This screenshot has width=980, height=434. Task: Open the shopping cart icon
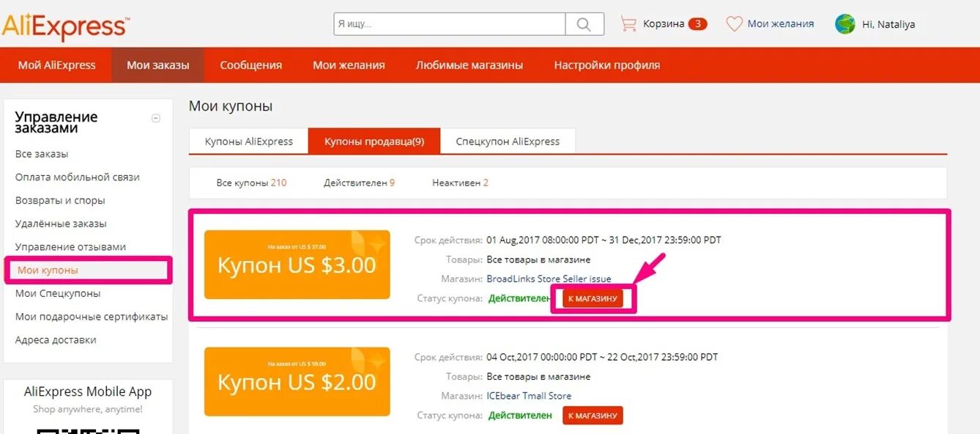pos(628,23)
